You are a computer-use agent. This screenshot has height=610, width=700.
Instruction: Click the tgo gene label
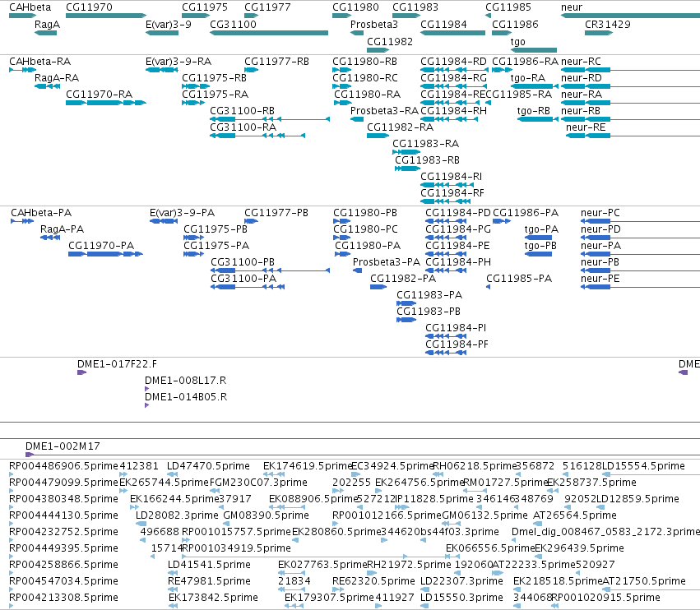(x=518, y=41)
